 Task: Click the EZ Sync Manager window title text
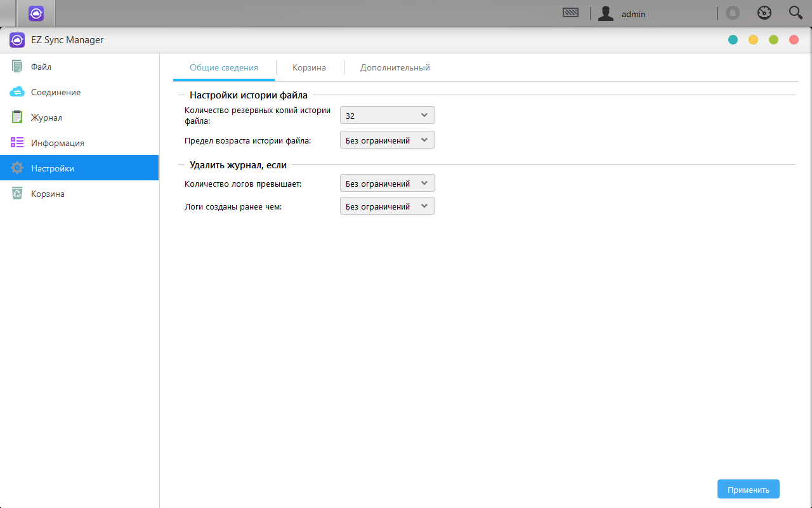click(67, 40)
